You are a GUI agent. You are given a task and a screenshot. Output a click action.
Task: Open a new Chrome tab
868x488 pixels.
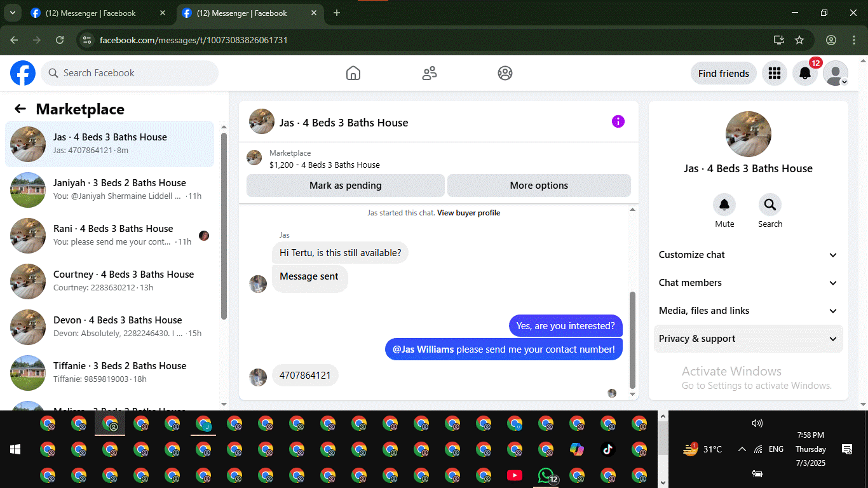point(337,13)
